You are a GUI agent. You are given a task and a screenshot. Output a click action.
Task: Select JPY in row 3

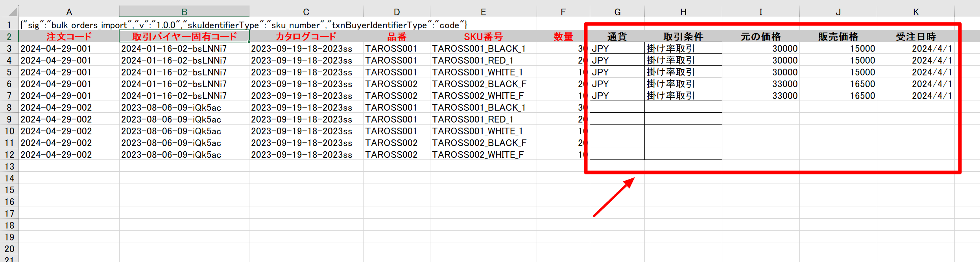coord(617,49)
